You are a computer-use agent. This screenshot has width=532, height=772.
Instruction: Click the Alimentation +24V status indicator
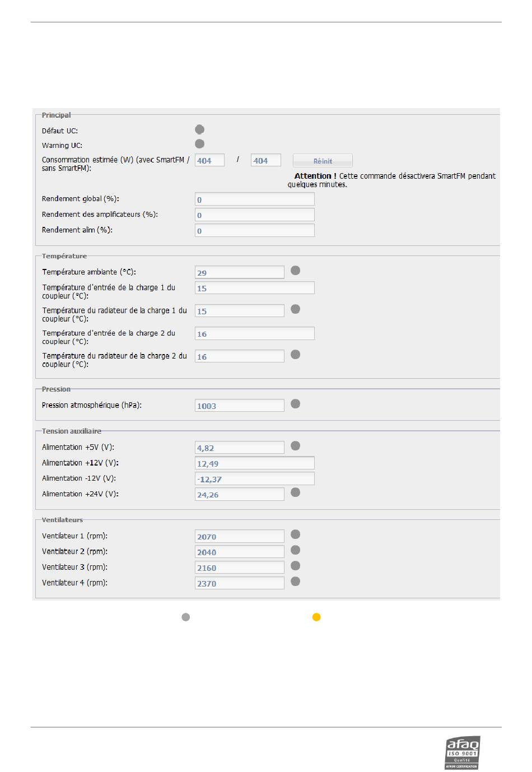(x=296, y=492)
